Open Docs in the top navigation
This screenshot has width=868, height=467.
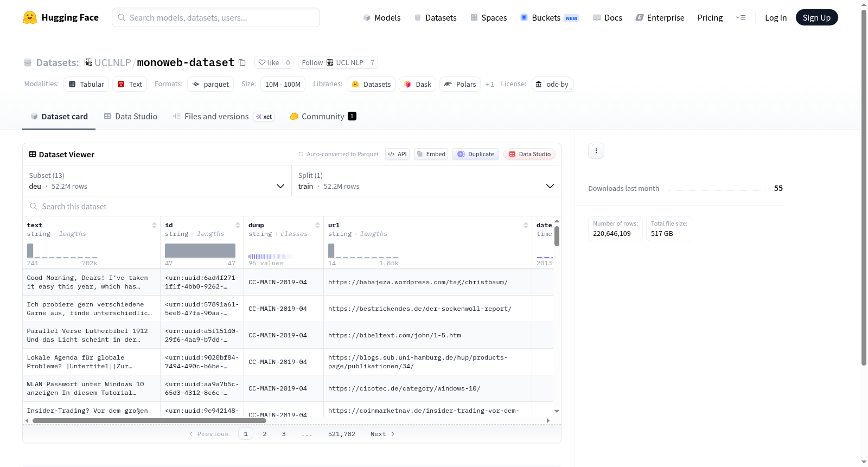[x=607, y=18]
